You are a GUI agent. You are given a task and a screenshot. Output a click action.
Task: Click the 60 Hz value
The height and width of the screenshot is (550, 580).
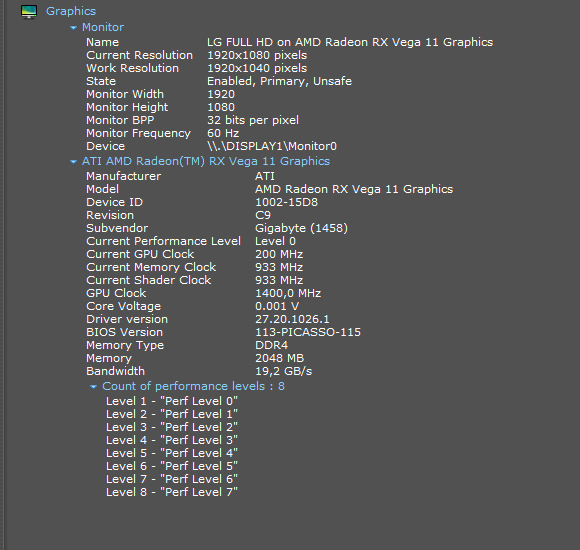coord(223,133)
